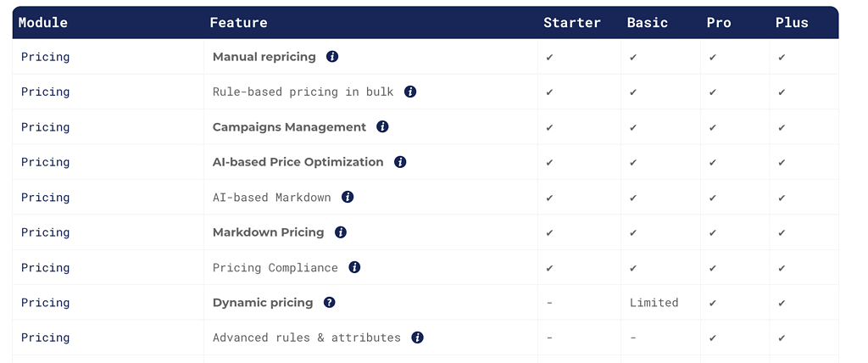Click info icon beside Manual repricing
Screen dimensions: 868x363
pos(332,57)
